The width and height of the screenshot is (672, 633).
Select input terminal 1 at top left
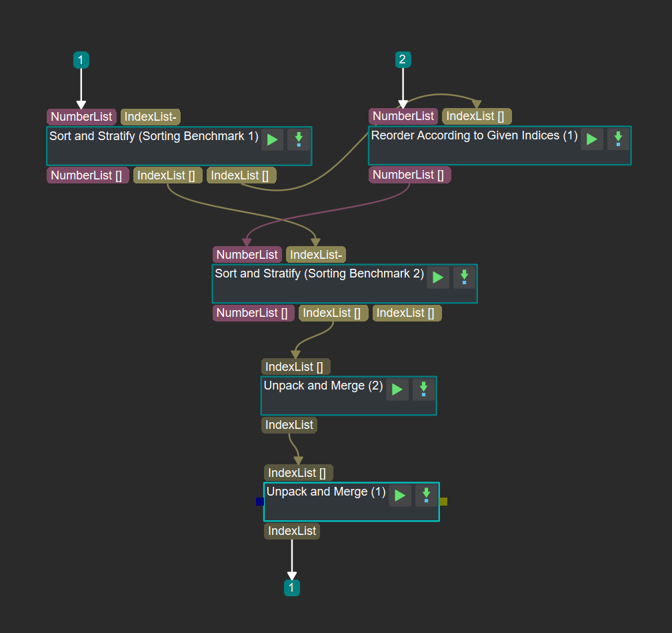click(81, 60)
